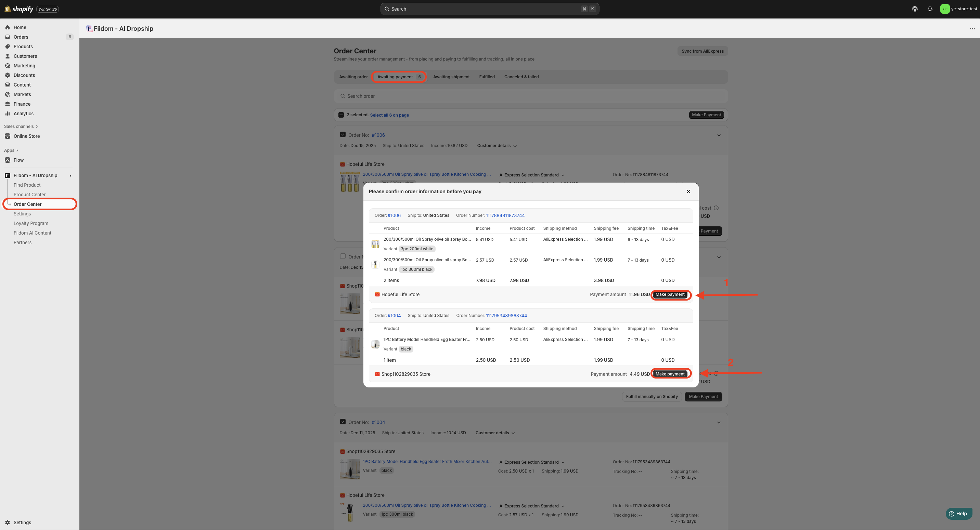Open the Shopify sidekick icon in top bar

pos(915,9)
